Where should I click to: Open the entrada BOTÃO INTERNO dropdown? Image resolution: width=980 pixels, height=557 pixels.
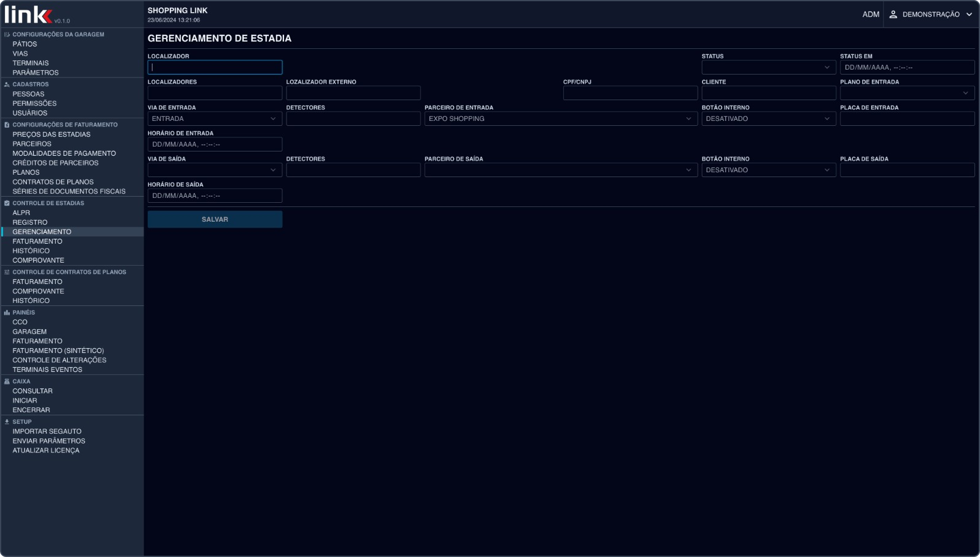click(x=769, y=118)
